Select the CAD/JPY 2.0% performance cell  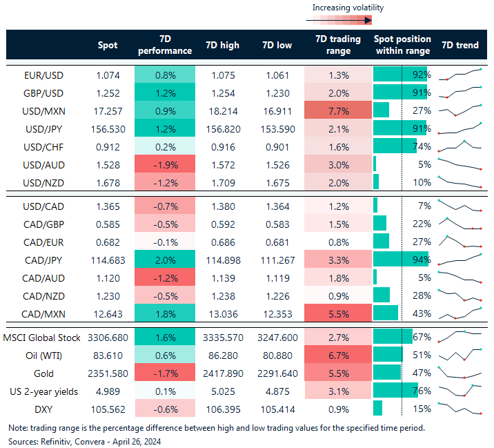pos(165,260)
